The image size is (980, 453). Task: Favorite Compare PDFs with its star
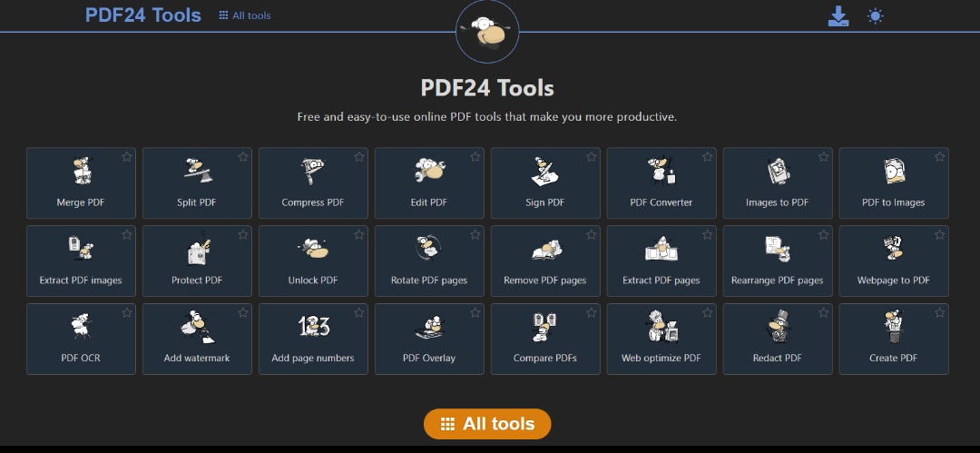click(592, 312)
